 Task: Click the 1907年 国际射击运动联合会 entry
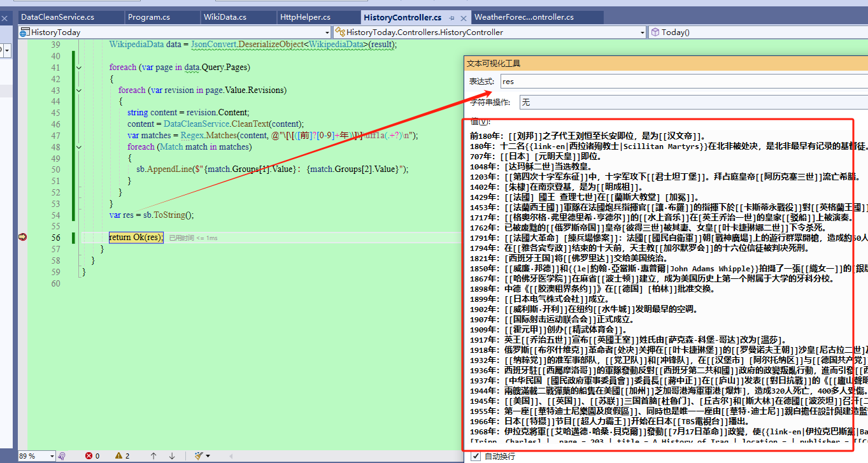point(551,320)
